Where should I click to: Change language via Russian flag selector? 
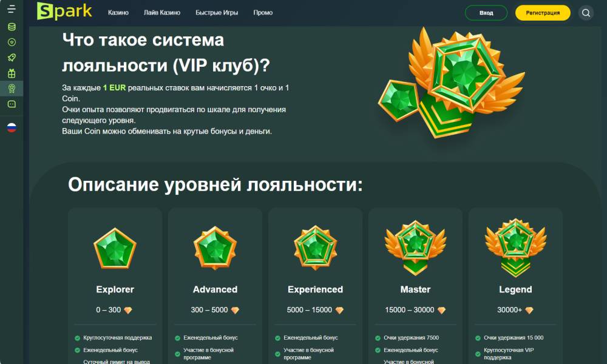12,128
